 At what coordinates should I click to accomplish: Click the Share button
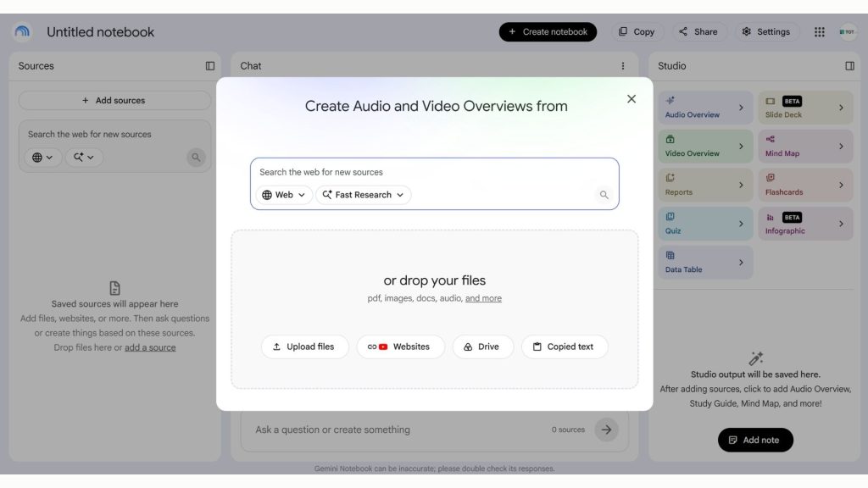pos(698,31)
